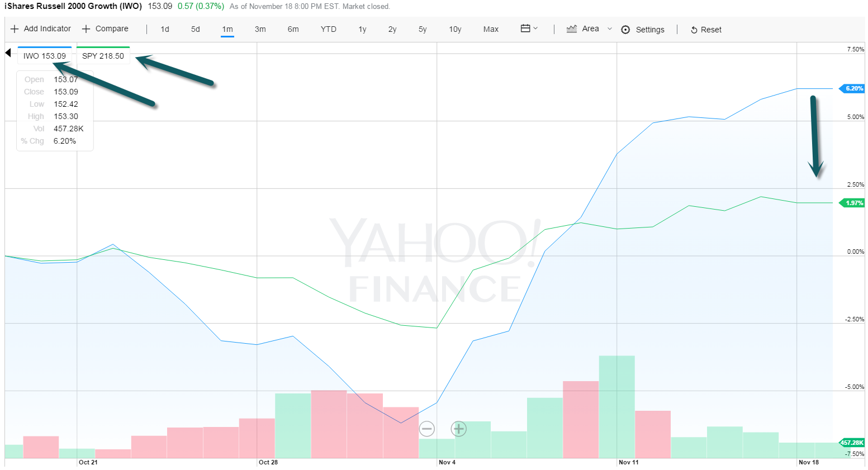Select the SPY 218.50 legend tab
The image size is (868, 470).
tap(103, 55)
